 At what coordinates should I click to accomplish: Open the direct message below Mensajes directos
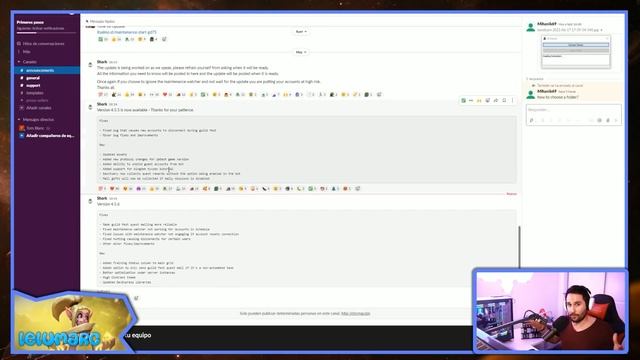point(36,128)
